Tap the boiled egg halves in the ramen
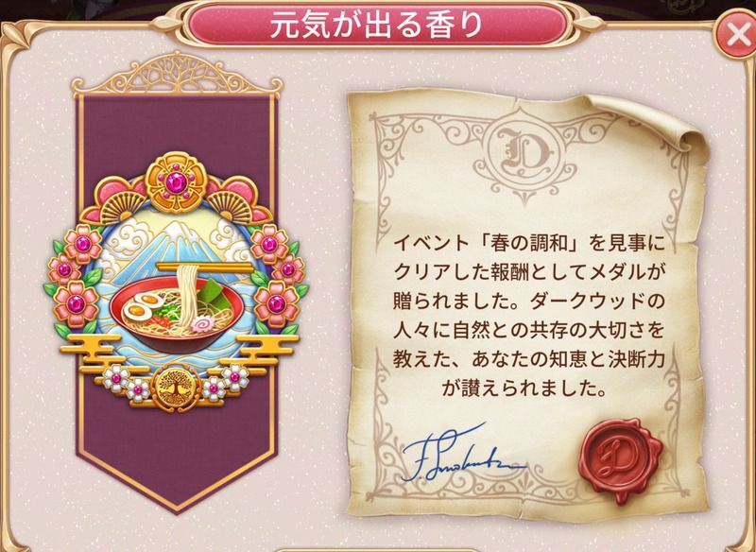Screen dimensions: 756x552 point(143,306)
